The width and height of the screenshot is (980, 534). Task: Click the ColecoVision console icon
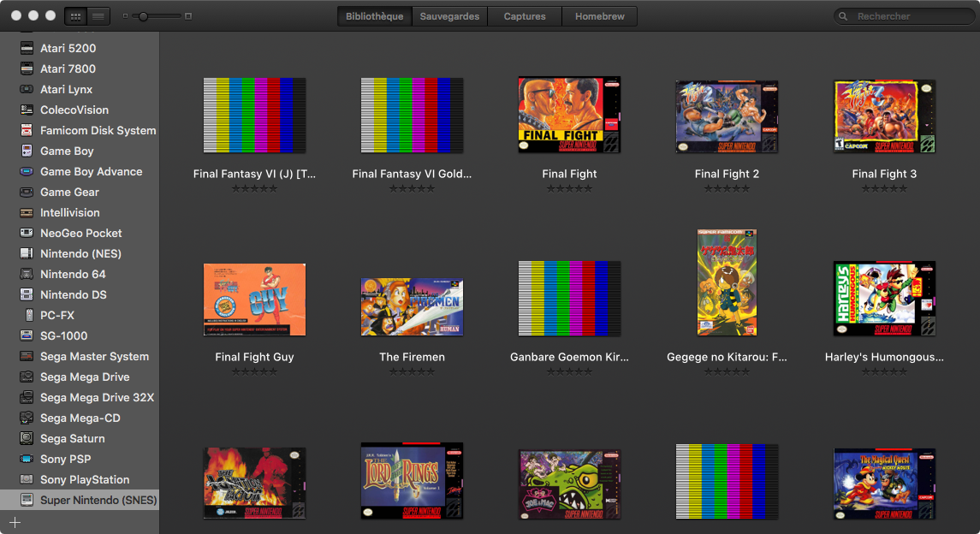(27, 110)
